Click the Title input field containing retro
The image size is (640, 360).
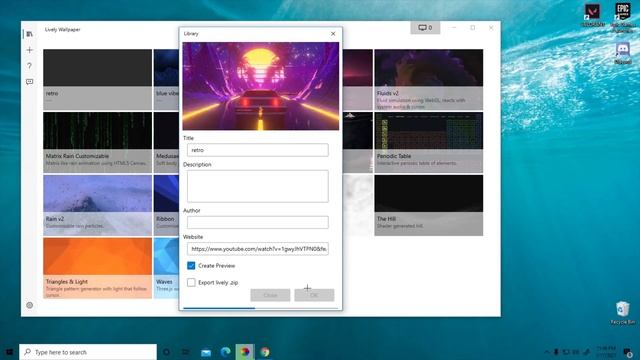[x=258, y=150]
